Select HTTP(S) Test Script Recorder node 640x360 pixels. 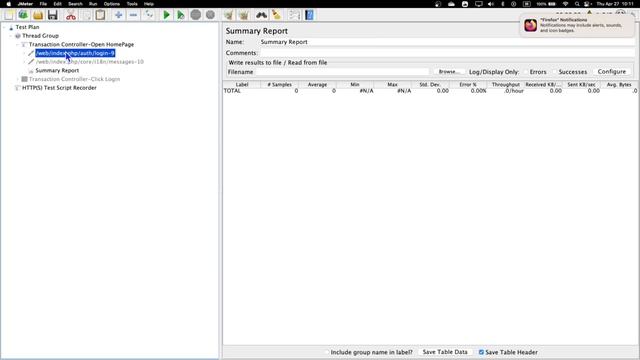[x=59, y=87]
